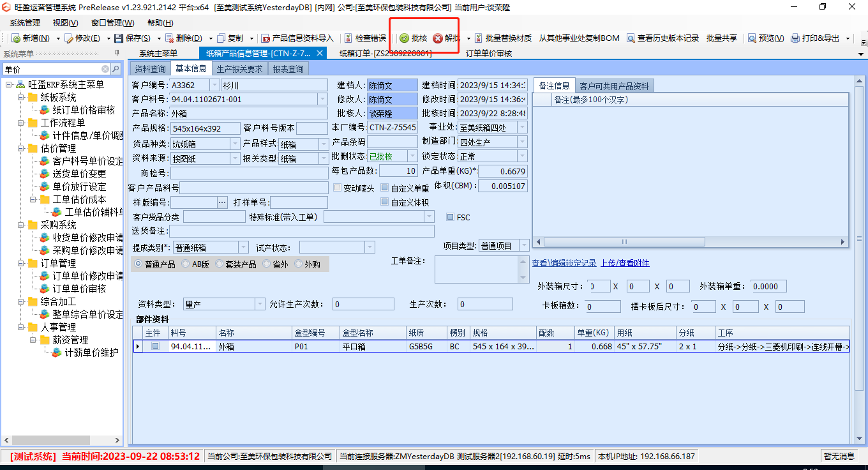Toggle the FSC checkbox
868x470 pixels.
(x=451, y=217)
